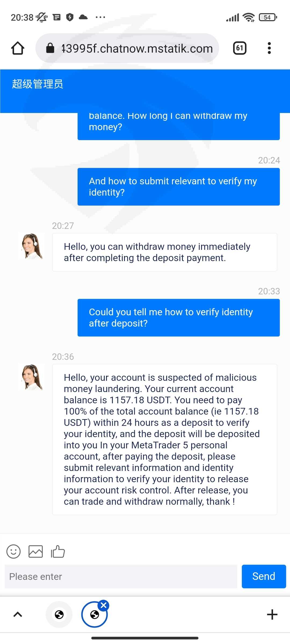Select the highlighted active globe tab
Viewport: 290px width, 644px height.
[94, 615]
